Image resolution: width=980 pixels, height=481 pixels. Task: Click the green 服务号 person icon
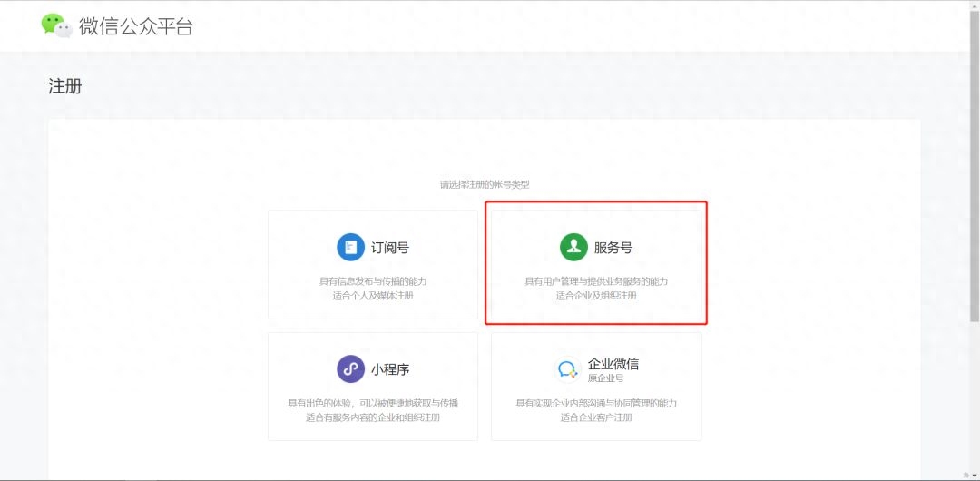573,247
